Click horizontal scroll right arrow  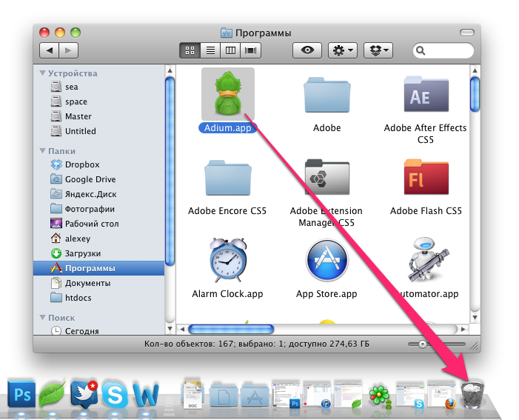point(463,329)
